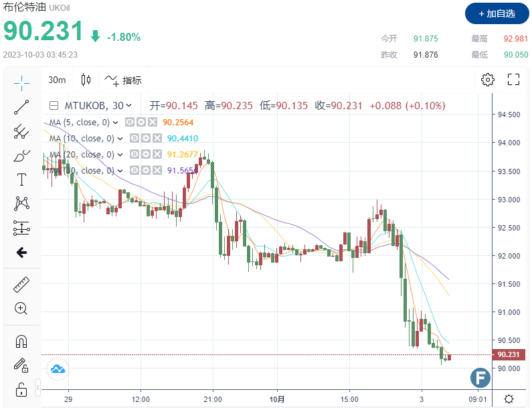Screen dimensions: 532x408
Task: Open the candlestick chart style selector
Action: [x=86, y=80]
